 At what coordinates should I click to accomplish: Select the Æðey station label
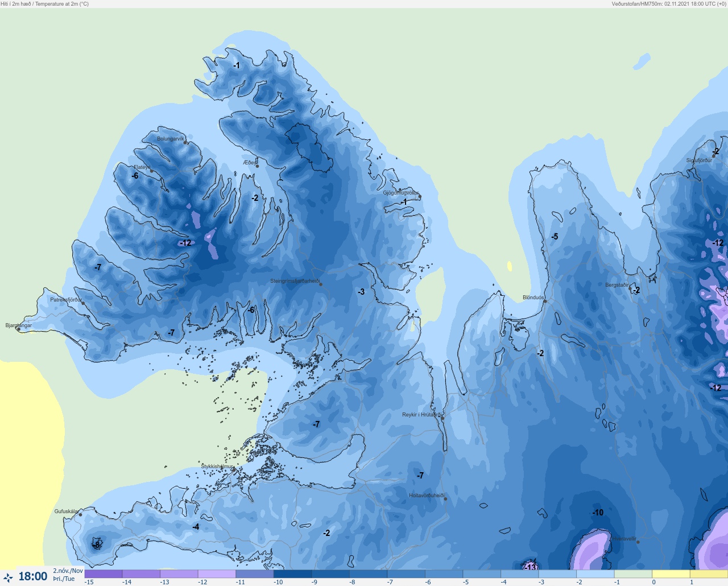point(250,162)
